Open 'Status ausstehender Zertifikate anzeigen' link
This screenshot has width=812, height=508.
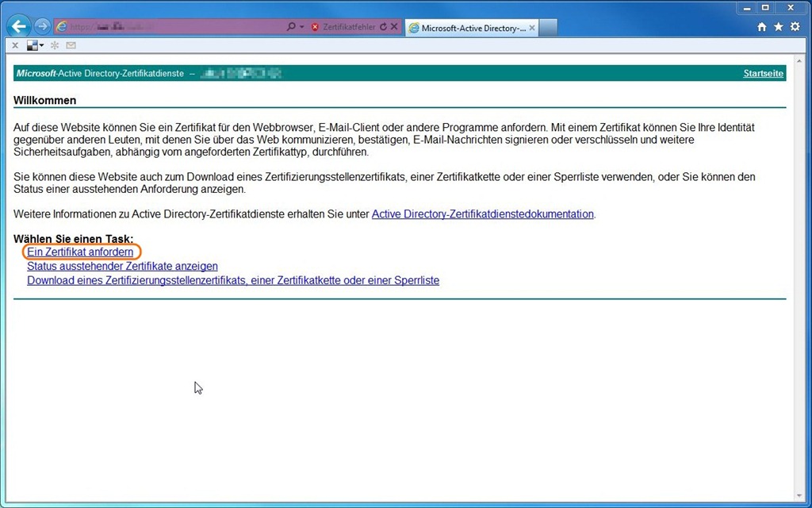(x=122, y=266)
